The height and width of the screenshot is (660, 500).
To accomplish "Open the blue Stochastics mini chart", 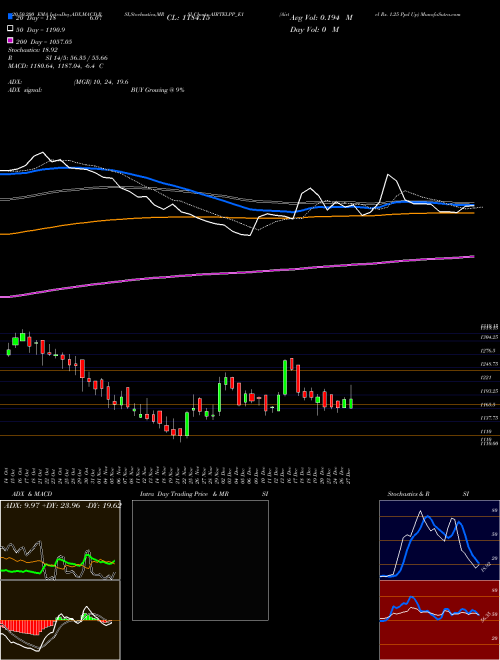I will (440, 540).
